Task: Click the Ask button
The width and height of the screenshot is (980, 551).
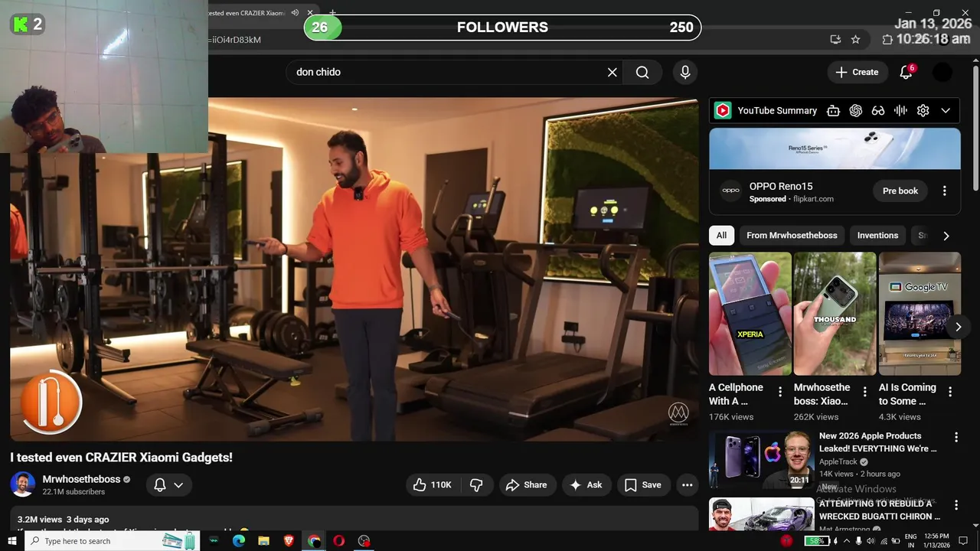Action: 586,484
